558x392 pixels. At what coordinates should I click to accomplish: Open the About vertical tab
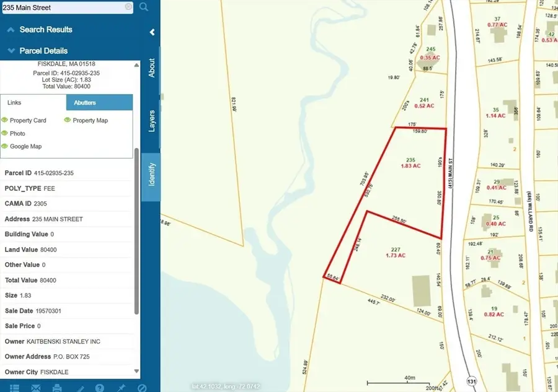tap(151, 68)
